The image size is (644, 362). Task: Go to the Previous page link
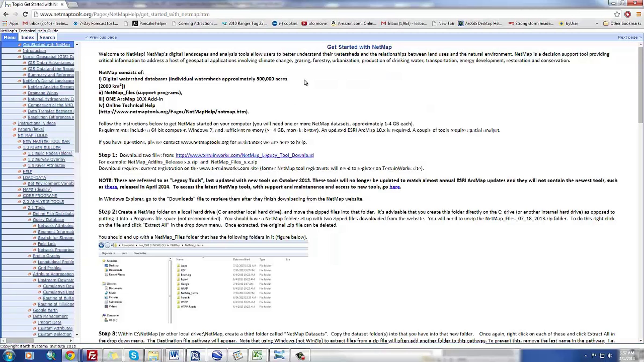point(101,37)
